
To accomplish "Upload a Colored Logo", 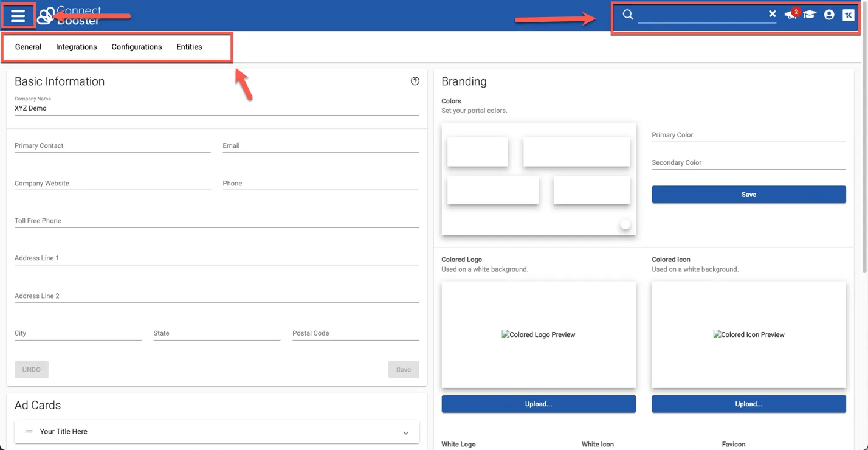I will [x=538, y=404].
